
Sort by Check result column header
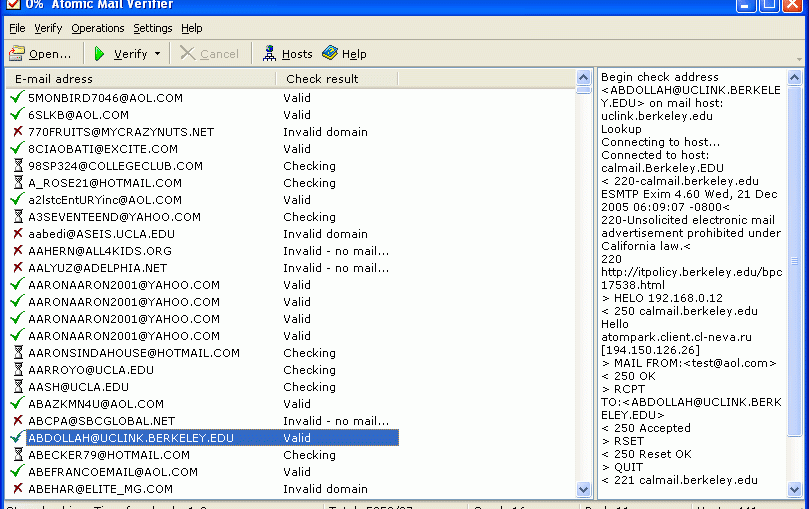[x=336, y=79]
